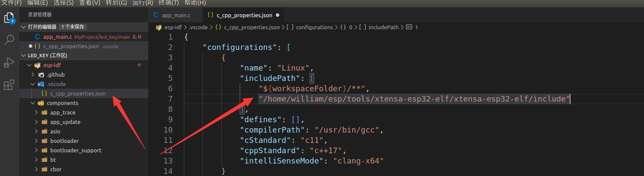This screenshot has width=644, height=176.
Task: Open 终端(T) menu
Action: click(169, 3)
